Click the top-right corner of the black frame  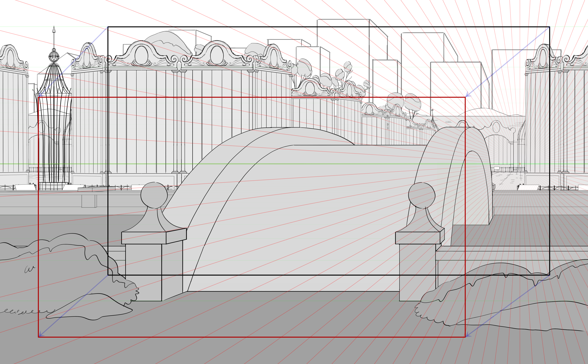click(x=550, y=27)
